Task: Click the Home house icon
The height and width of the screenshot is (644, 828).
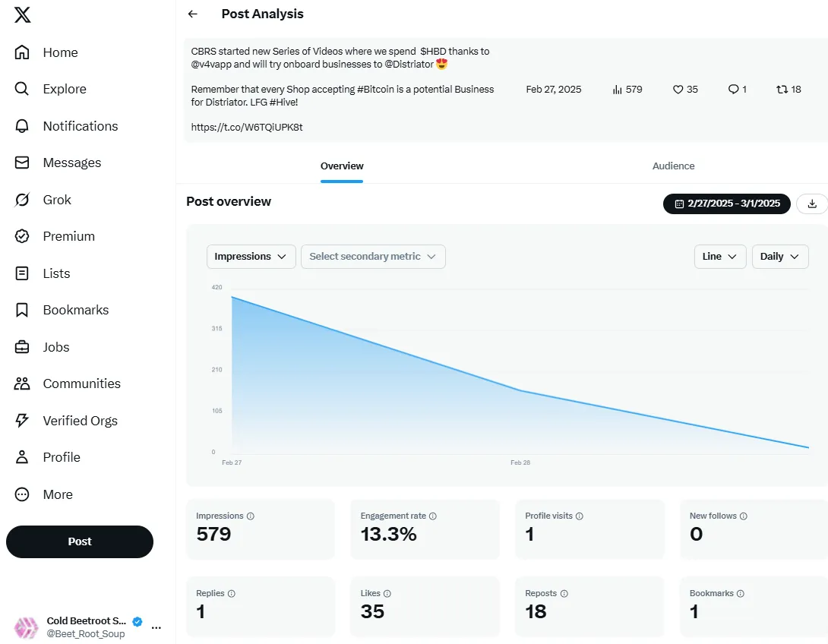Action: tap(22, 52)
